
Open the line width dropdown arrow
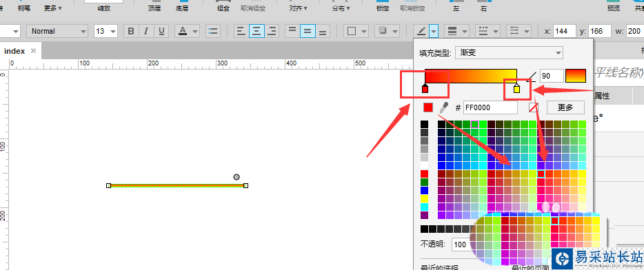465,31
